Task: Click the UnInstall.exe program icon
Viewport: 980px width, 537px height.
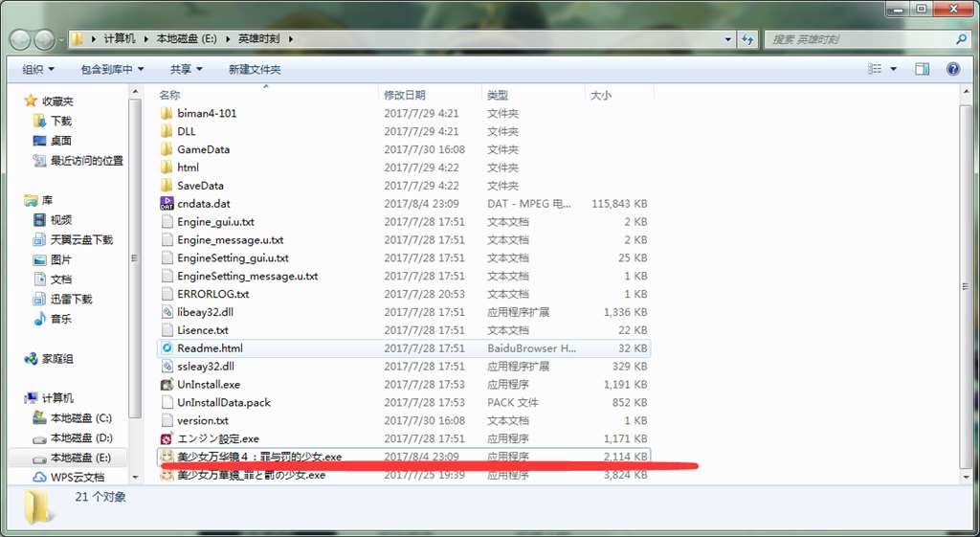Action: 167,385
